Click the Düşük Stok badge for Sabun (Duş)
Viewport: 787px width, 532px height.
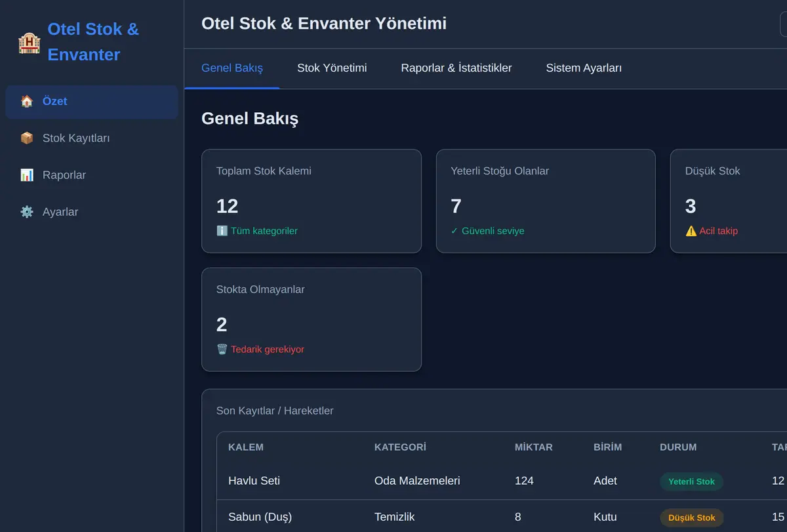(x=692, y=518)
